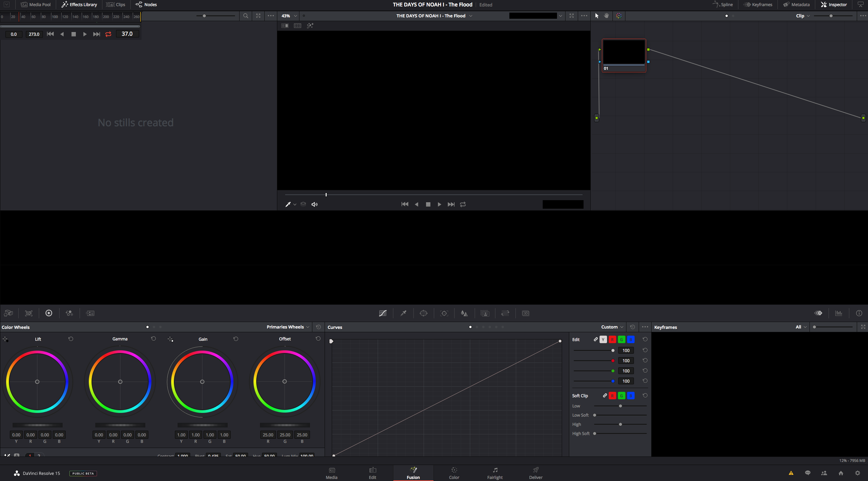The width and height of the screenshot is (868, 481).
Task: Toggle the Soft Clip channel gang link
Action: coord(605,396)
